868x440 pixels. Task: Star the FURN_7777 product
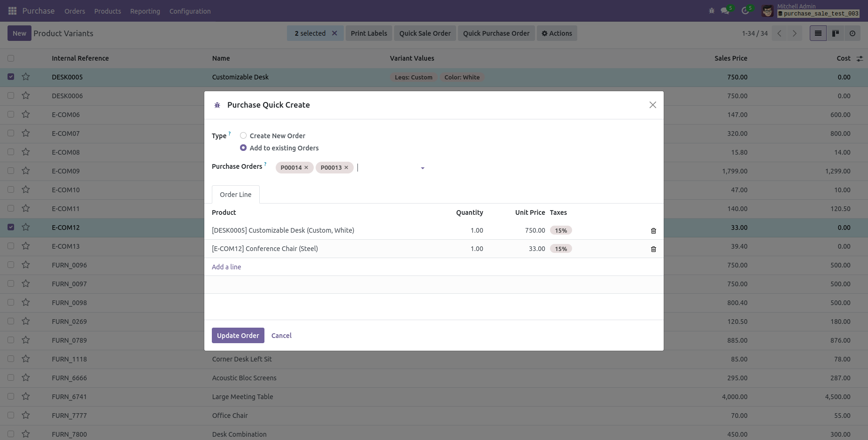pos(26,415)
